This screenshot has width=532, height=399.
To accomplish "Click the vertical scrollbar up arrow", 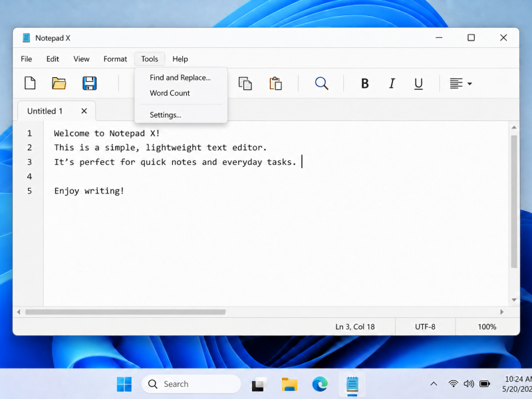I will 514,128.
